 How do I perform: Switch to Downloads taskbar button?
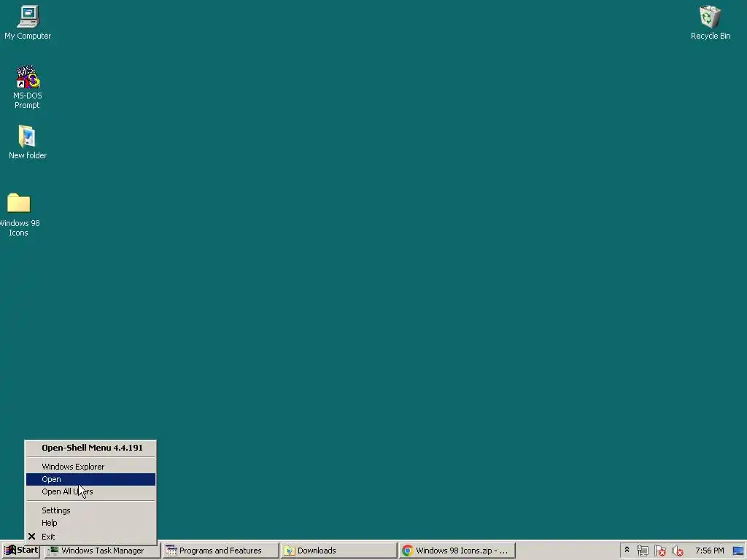pos(338,551)
